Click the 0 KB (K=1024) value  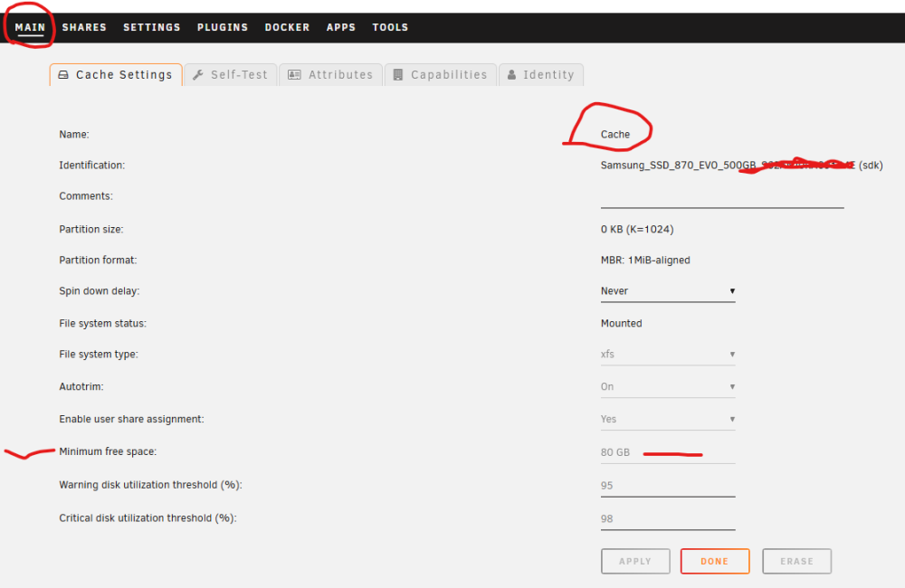coord(637,230)
